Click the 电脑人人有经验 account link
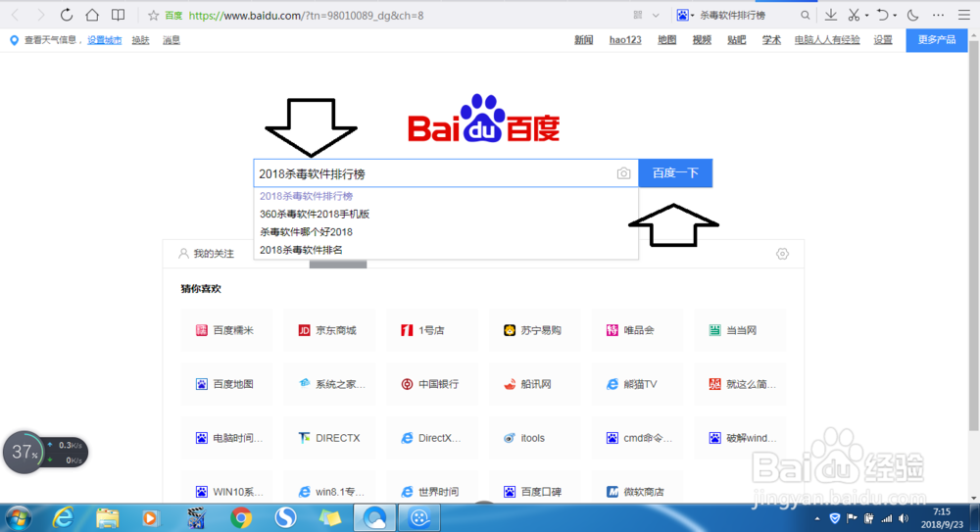The width and height of the screenshot is (980, 532). [827, 40]
